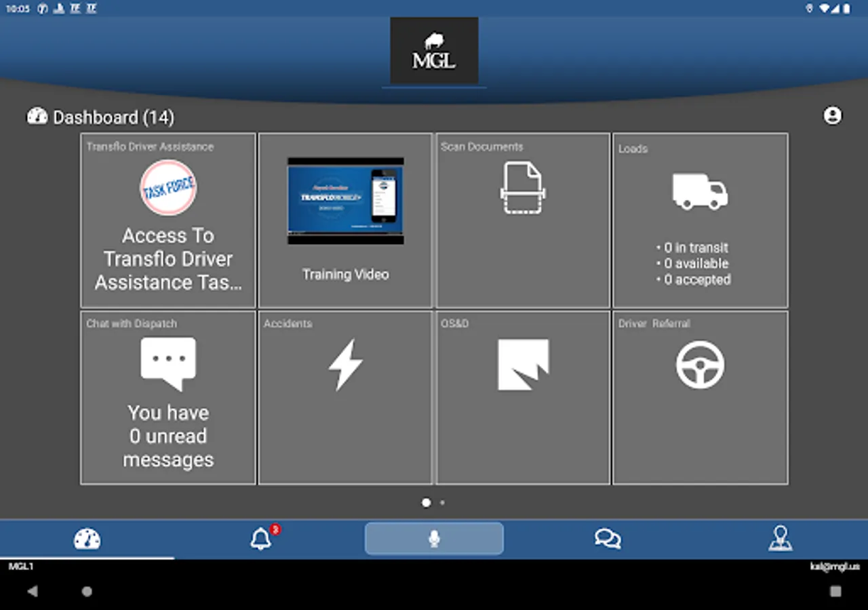The image size is (868, 610).
Task: Click the "Transflo Driver Assistance" tile label
Action: (150, 146)
